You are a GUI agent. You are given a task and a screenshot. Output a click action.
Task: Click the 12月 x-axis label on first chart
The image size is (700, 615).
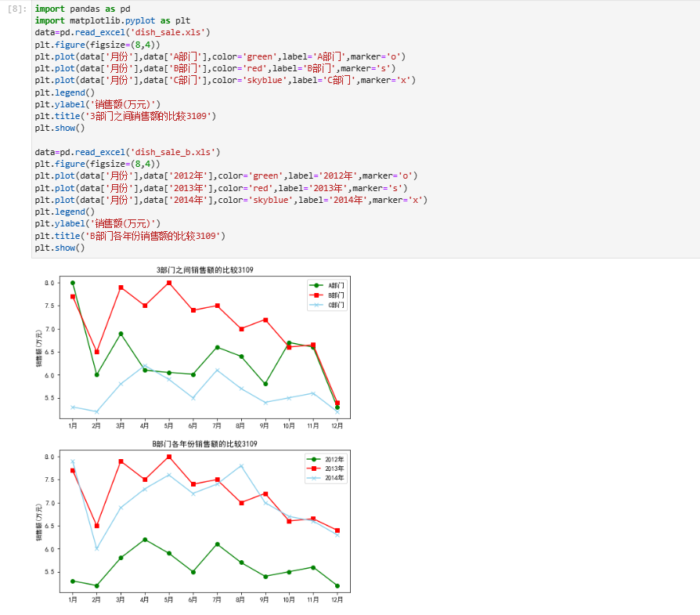pyautogui.click(x=337, y=426)
